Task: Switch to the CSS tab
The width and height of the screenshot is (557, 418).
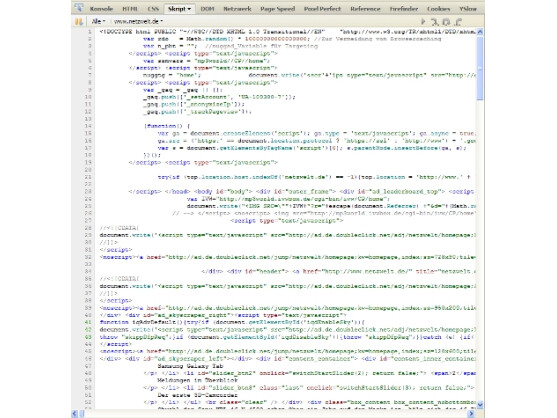Action: [x=153, y=9]
